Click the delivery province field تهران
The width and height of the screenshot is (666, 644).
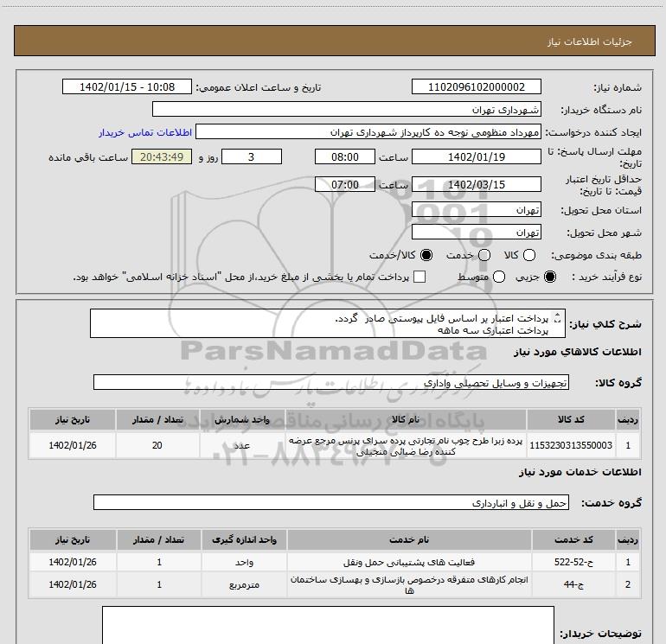pyautogui.click(x=476, y=209)
